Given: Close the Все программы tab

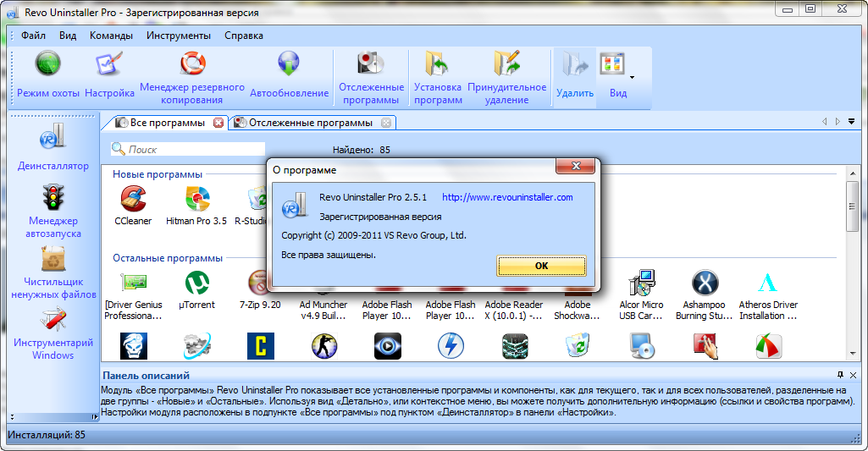Looking at the screenshot, I should coord(218,123).
